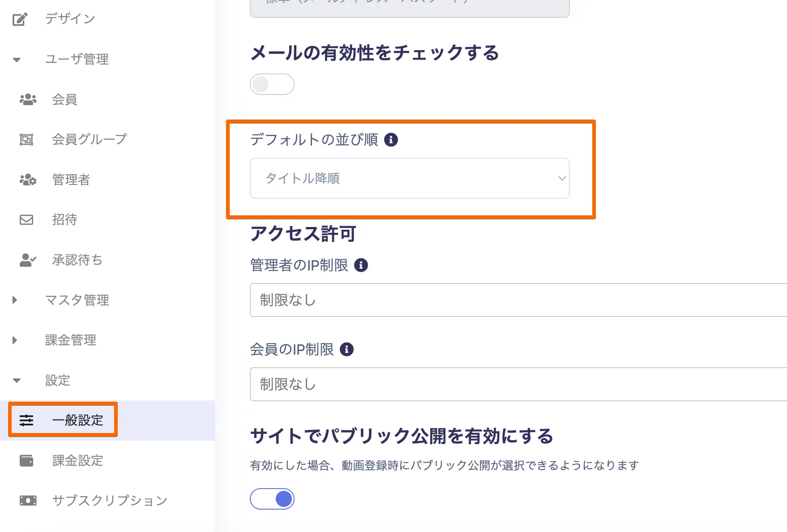Click the billing settings wallet icon
Screen dimensions: 787x532
(x=26, y=461)
